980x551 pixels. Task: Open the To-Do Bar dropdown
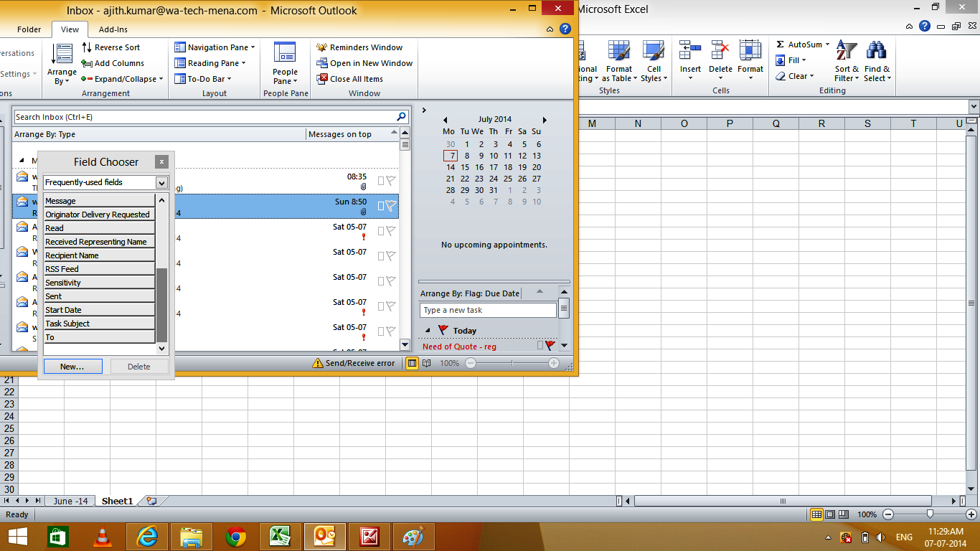pyautogui.click(x=204, y=79)
